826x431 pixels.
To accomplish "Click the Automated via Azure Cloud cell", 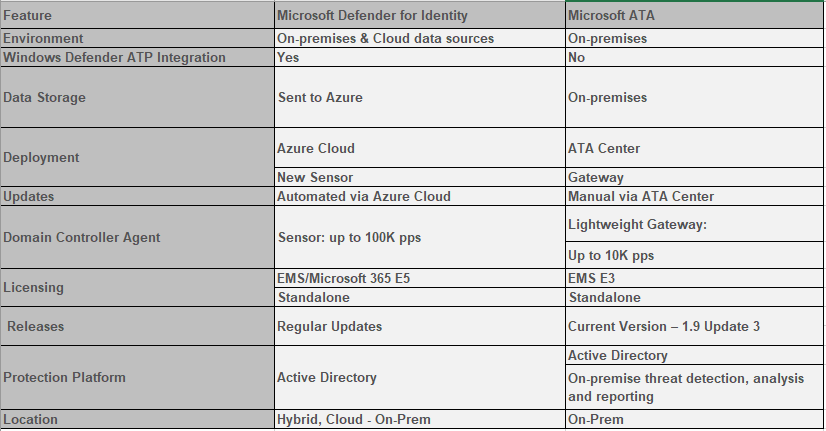I will coord(418,196).
